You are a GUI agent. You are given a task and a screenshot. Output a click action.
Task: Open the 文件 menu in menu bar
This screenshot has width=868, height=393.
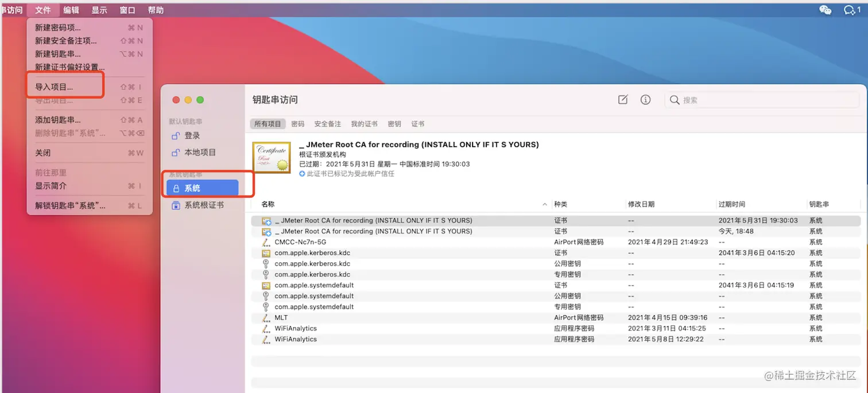point(42,10)
